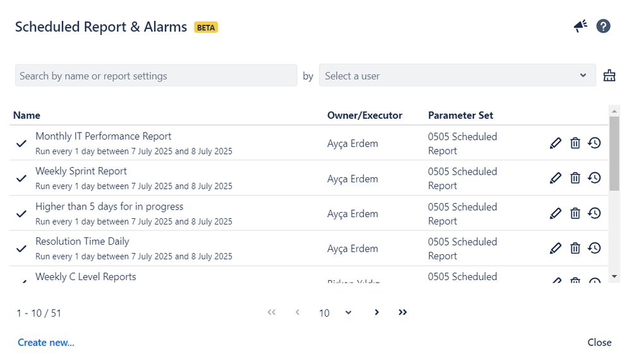Open the announcements megaphone icon

pyautogui.click(x=580, y=26)
